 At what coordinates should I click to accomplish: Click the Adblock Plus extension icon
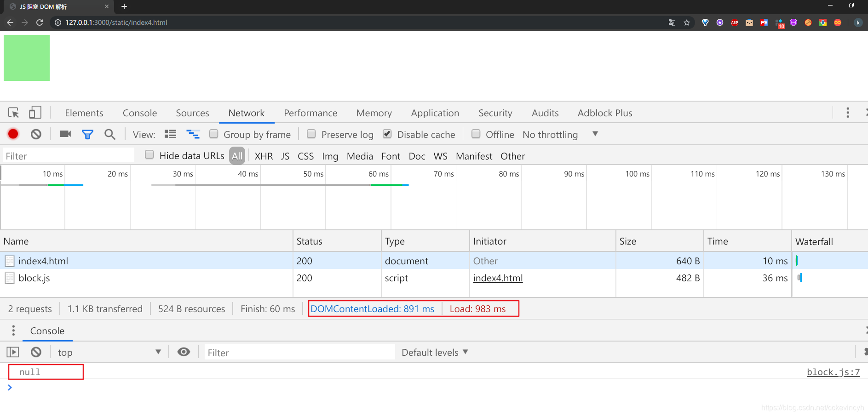735,23
